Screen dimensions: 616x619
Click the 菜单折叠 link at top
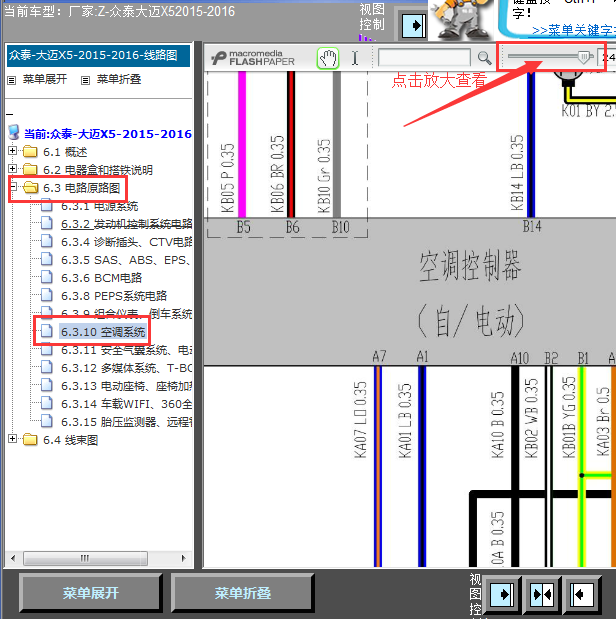coord(119,79)
